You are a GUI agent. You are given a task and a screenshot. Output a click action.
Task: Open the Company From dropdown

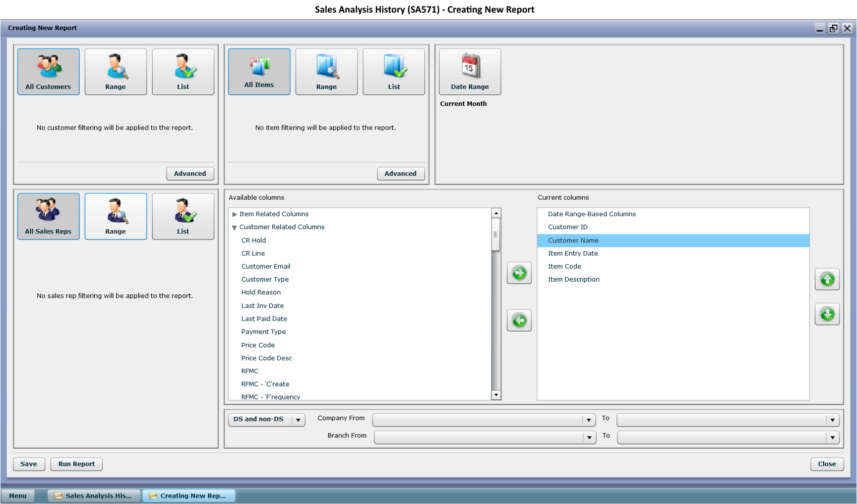(588, 419)
